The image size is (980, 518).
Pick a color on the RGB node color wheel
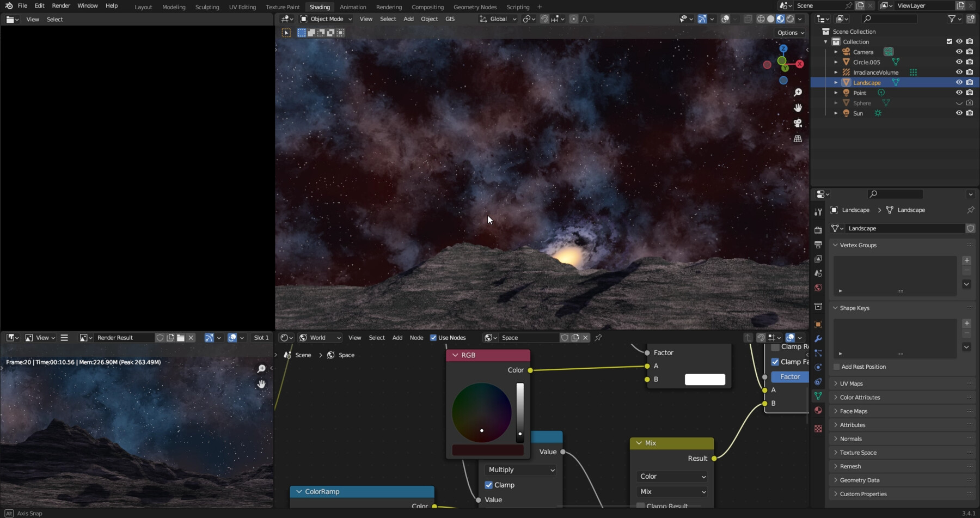481,412
